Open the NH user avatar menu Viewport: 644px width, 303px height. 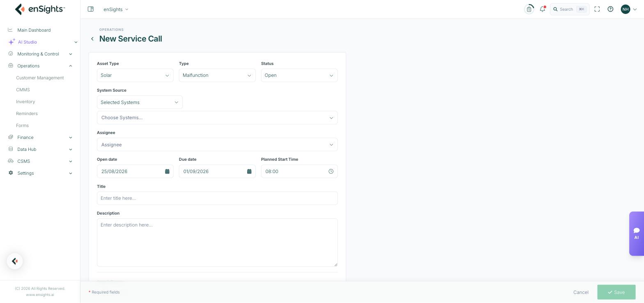pos(626,9)
